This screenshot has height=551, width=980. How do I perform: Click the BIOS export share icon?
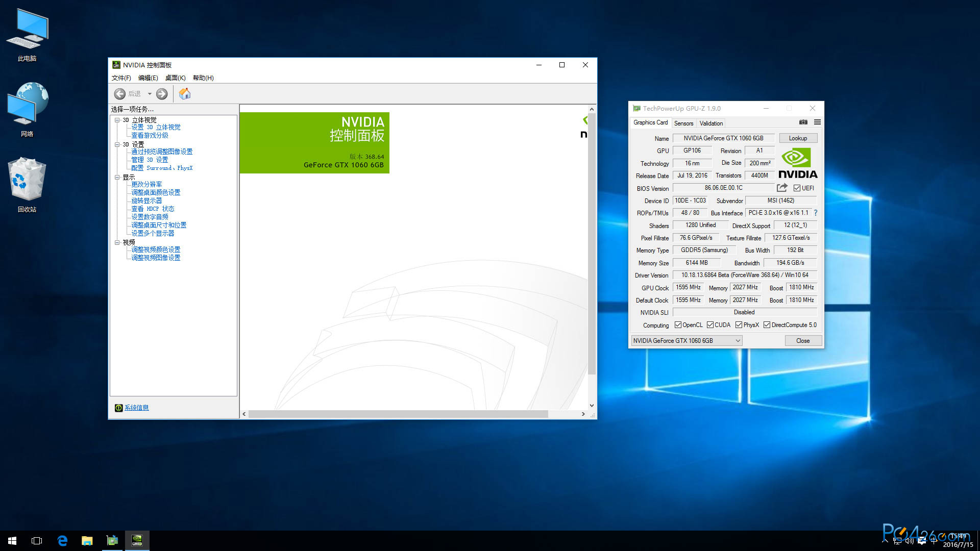coord(781,188)
